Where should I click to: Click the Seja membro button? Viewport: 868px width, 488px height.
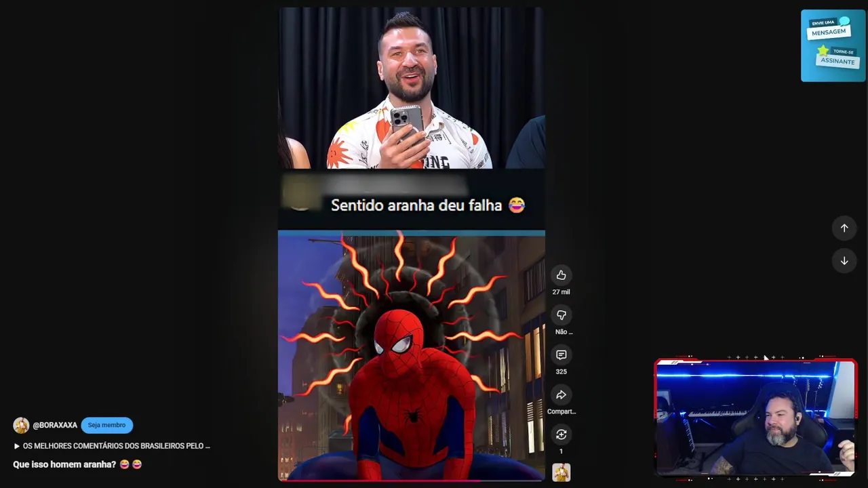point(106,425)
